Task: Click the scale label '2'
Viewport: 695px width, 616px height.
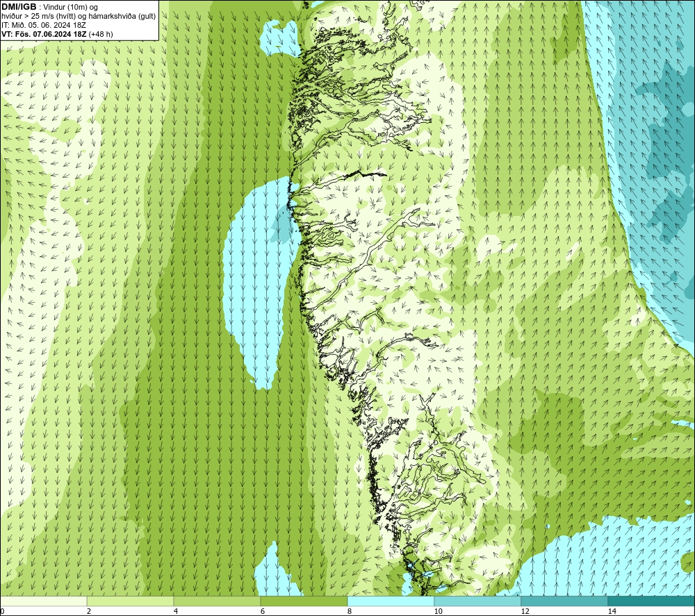Action: coord(89,611)
